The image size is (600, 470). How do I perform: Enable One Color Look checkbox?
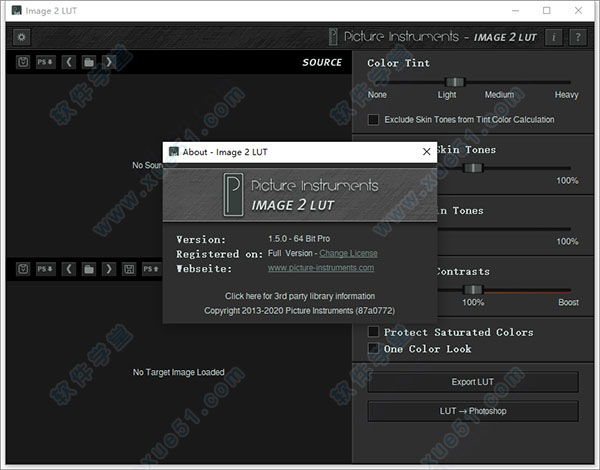pyautogui.click(x=373, y=348)
